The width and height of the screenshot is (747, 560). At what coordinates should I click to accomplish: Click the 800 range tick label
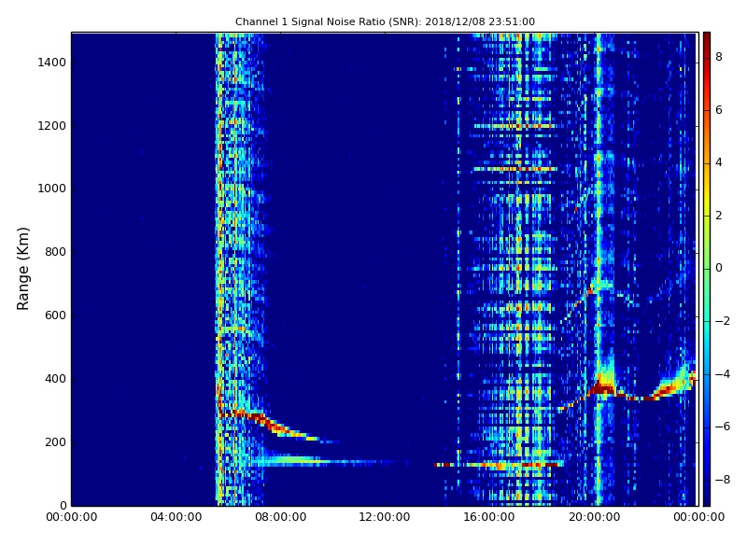(55, 252)
